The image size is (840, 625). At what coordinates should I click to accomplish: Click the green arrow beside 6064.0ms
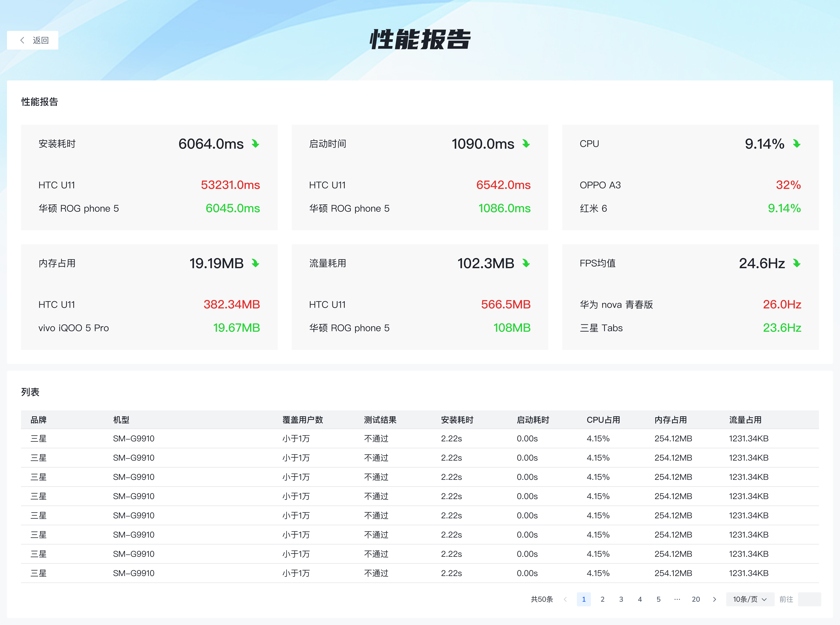(x=255, y=144)
